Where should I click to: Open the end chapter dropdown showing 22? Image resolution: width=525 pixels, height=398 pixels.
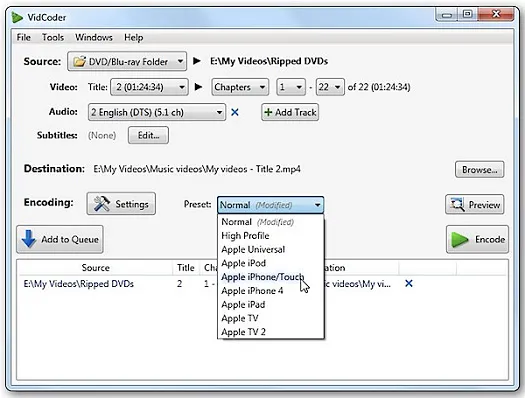coord(330,87)
